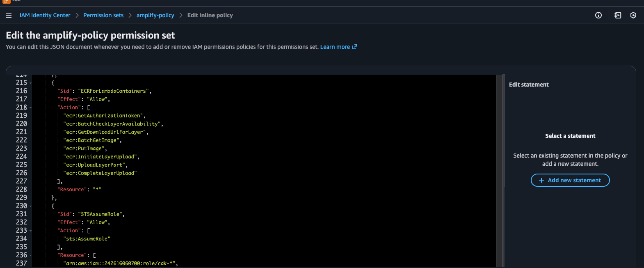Click "ecr:UploadLayerPart" entry
The image size is (644, 268).
tap(94, 165)
